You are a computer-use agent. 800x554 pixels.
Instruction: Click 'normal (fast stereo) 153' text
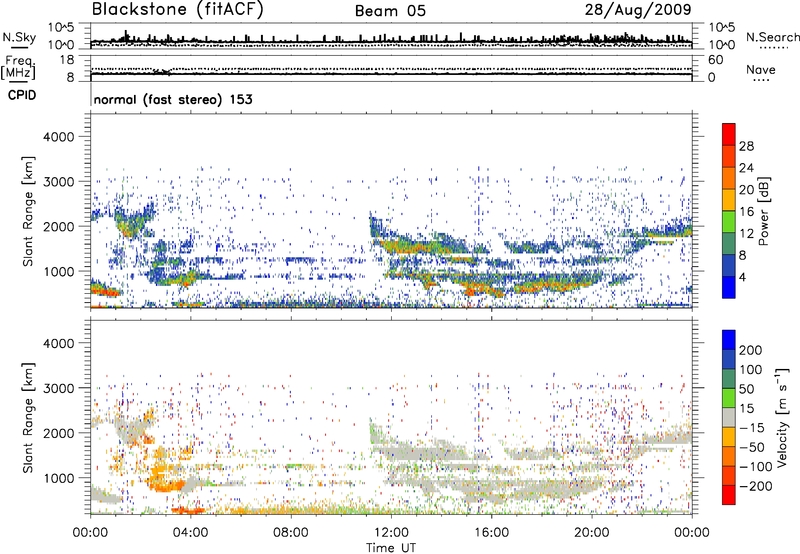tap(173, 99)
